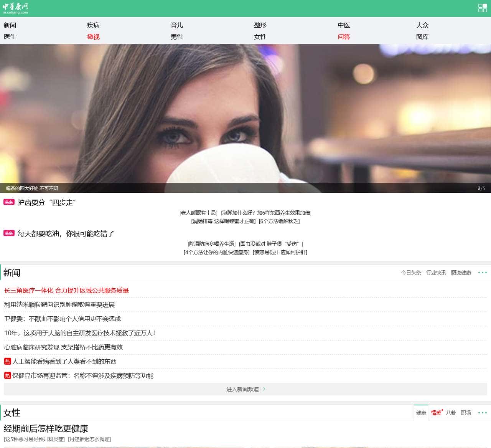The height and width of the screenshot is (448, 491).
Task: Open headline 每天都要吃油，你很可能吃错了
Action: pos(66,233)
